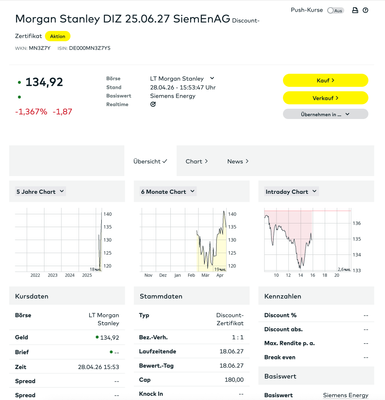Switch to the News tab
The height and width of the screenshot is (400, 385).
[x=238, y=161]
